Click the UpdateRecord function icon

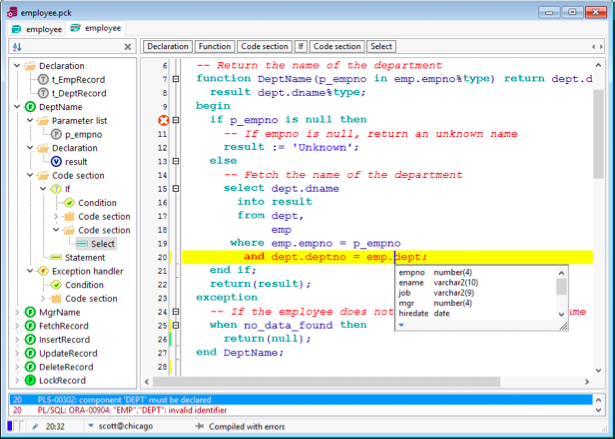point(30,353)
